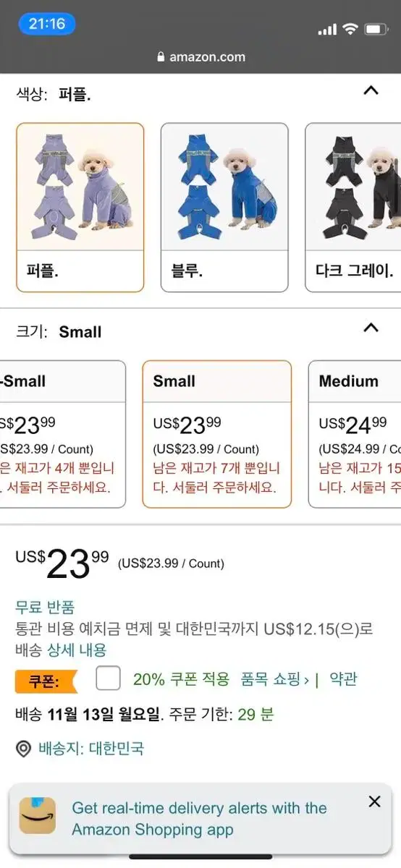
Task: Open the 상세 내용 shipping details link
Action: point(77,650)
